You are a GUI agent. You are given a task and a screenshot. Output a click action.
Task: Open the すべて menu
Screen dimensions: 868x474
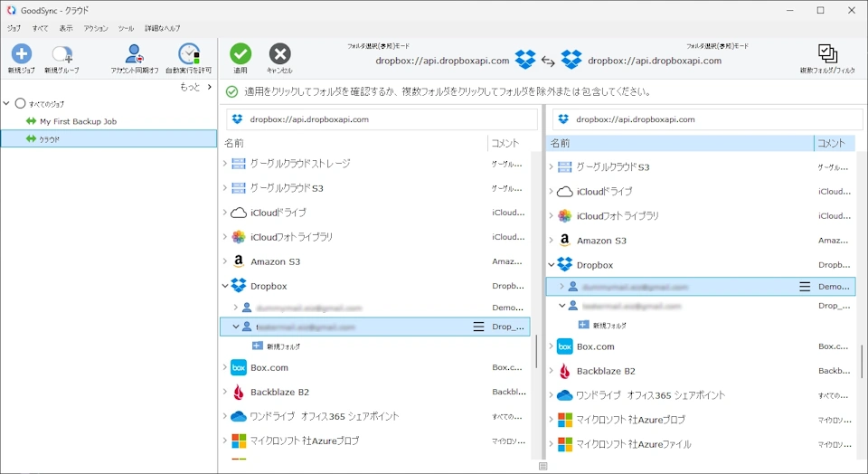click(40, 28)
